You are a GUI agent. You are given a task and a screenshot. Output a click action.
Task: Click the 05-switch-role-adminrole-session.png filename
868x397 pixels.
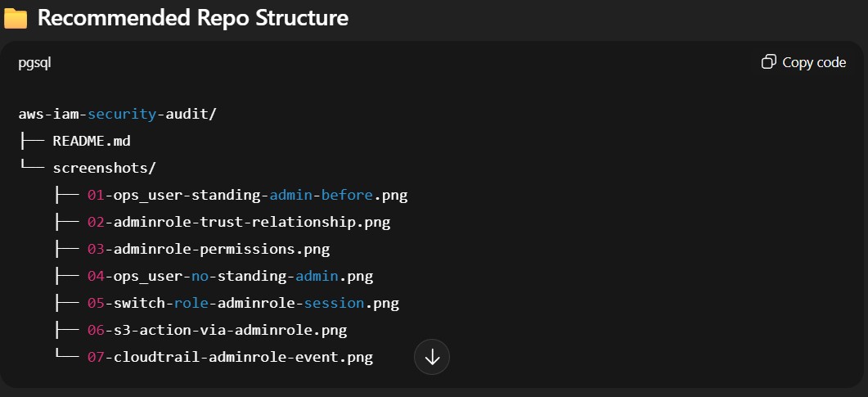[x=243, y=303]
